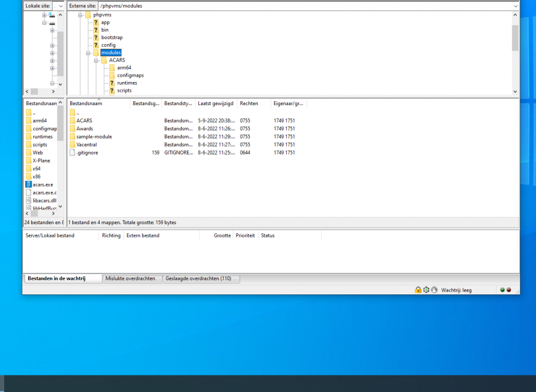
Task: Select the Awards folder in remote list
Action: pos(84,129)
